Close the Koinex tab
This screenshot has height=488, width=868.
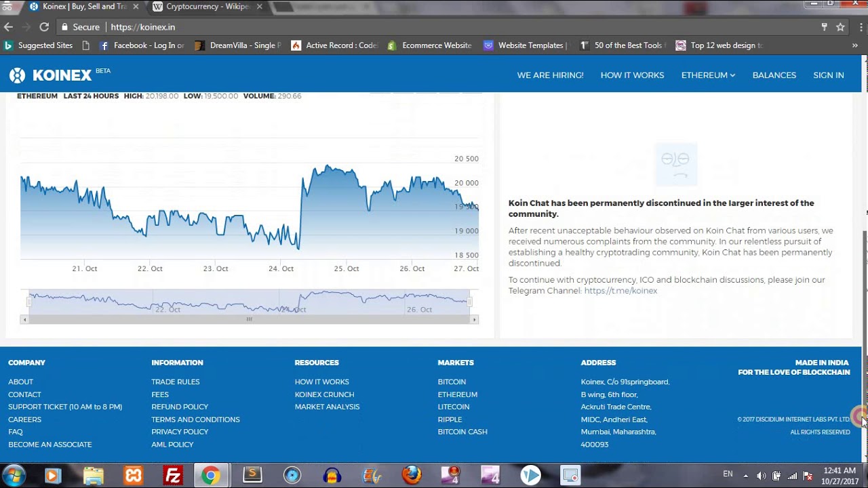coord(136,7)
